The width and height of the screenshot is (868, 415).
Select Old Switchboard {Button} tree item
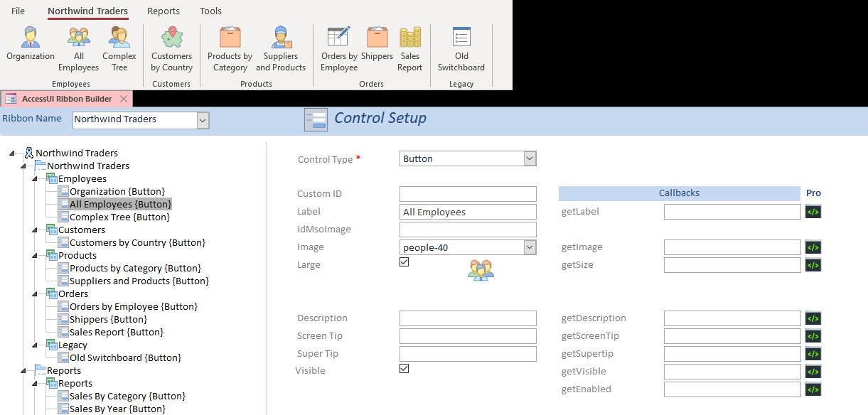point(125,357)
